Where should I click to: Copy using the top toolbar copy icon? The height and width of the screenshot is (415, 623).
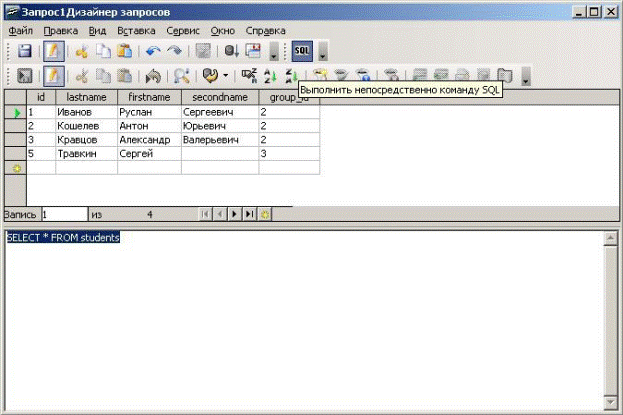(104, 51)
